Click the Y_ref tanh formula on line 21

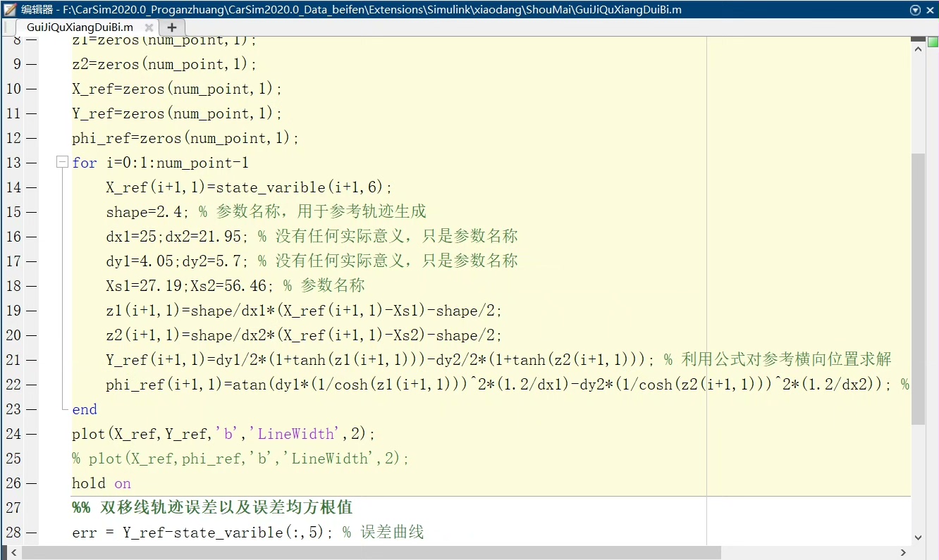click(381, 360)
